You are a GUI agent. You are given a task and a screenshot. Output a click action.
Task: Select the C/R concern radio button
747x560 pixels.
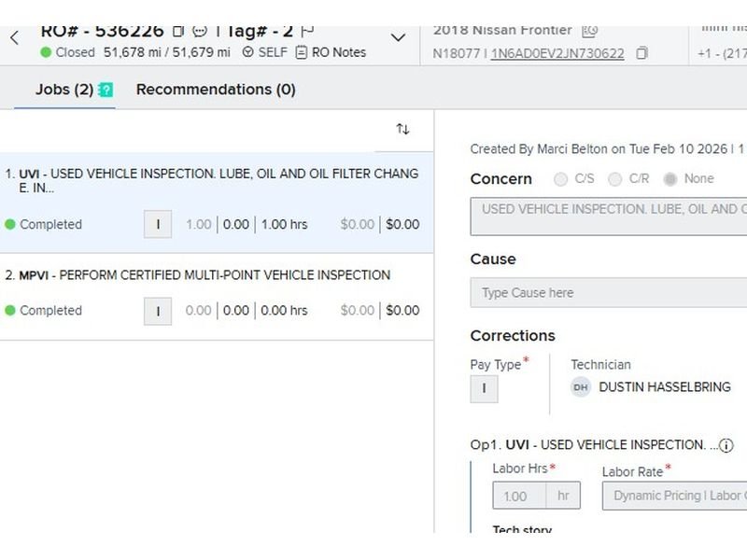tap(614, 179)
